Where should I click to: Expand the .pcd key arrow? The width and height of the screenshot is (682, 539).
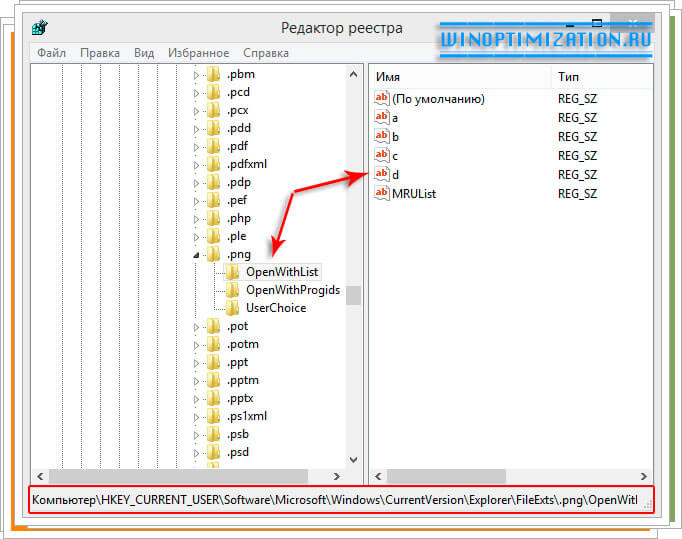pos(196,93)
